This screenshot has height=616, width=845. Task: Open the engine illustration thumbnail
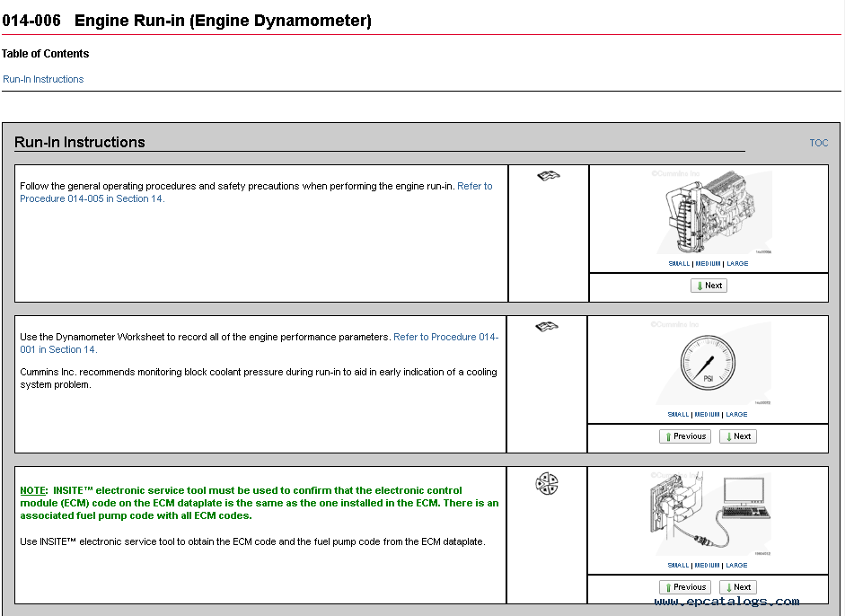pyautogui.click(x=711, y=212)
